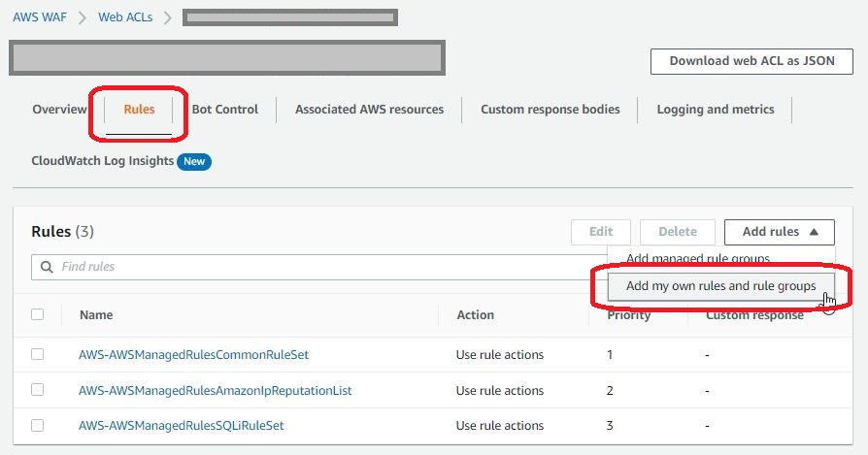The height and width of the screenshot is (455, 868).
Task: Choose Add managed rule groups
Action: pyautogui.click(x=698, y=259)
